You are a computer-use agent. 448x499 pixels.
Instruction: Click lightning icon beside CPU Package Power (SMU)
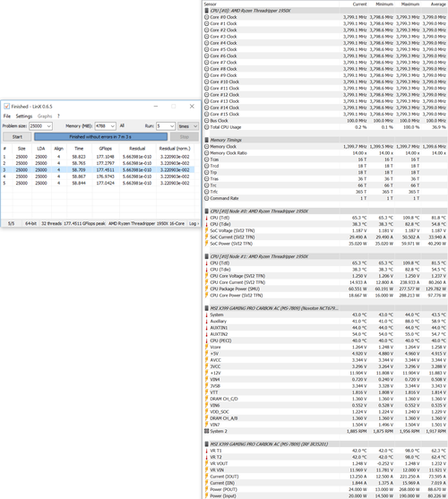tap(206, 288)
